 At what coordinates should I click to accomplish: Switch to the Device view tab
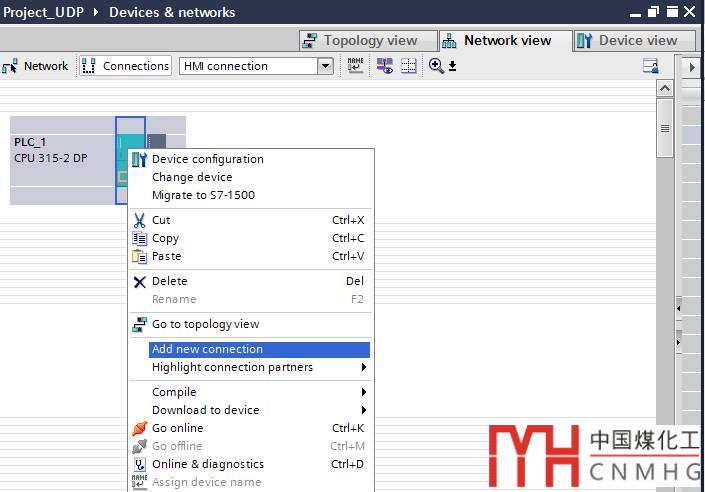click(x=637, y=41)
